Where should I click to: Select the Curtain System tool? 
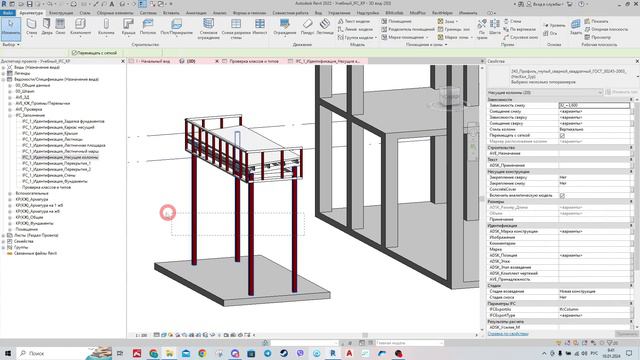point(209,29)
